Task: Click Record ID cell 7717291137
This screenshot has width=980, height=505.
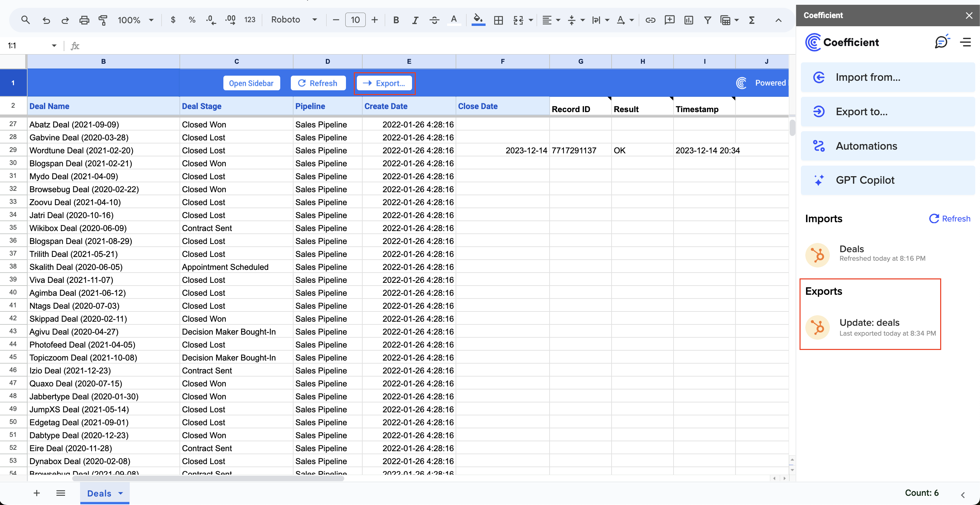Action: (581, 150)
